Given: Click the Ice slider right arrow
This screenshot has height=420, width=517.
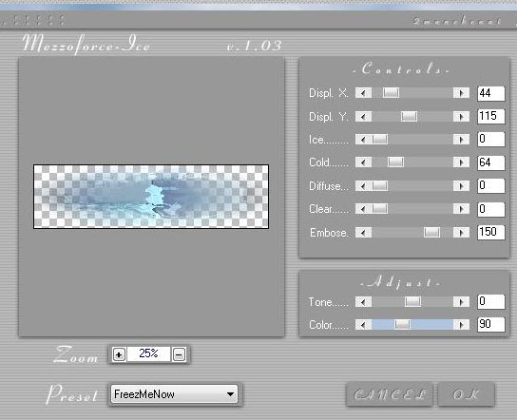Looking at the screenshot, I should [x=461, y=140].
